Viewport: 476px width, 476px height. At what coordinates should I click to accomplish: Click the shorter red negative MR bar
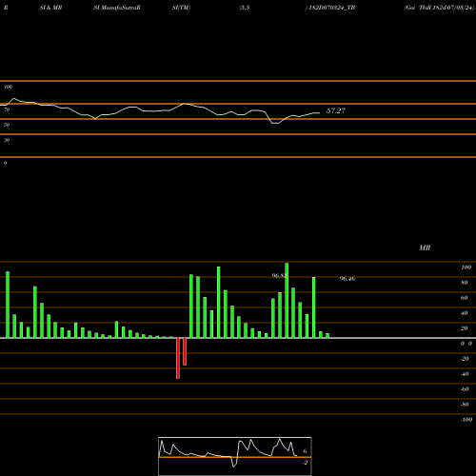[x=185, y=351]
